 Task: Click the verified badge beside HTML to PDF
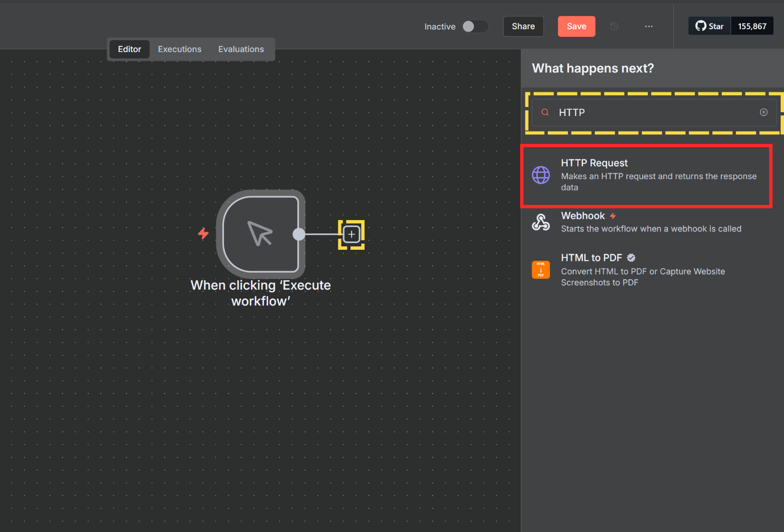(631, 258)
